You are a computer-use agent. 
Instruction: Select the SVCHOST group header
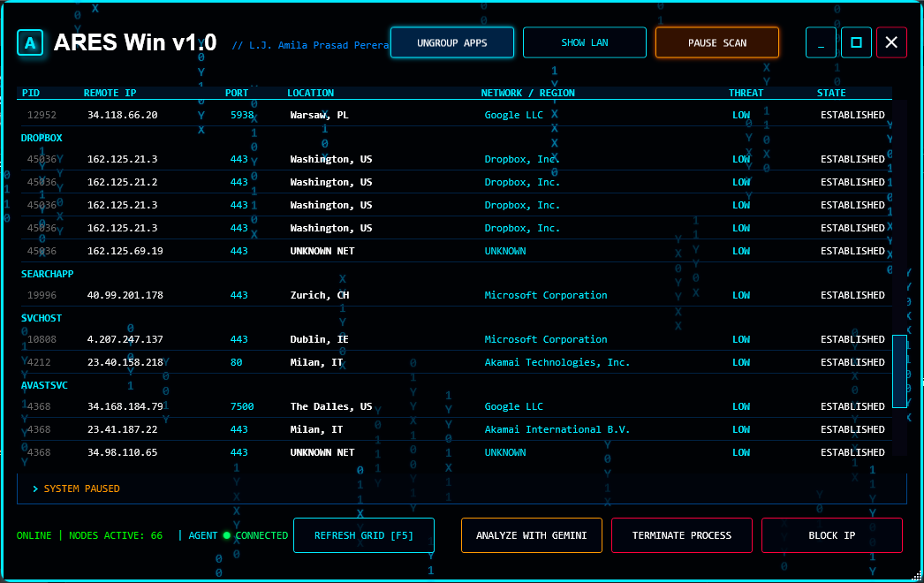[42, 318]
